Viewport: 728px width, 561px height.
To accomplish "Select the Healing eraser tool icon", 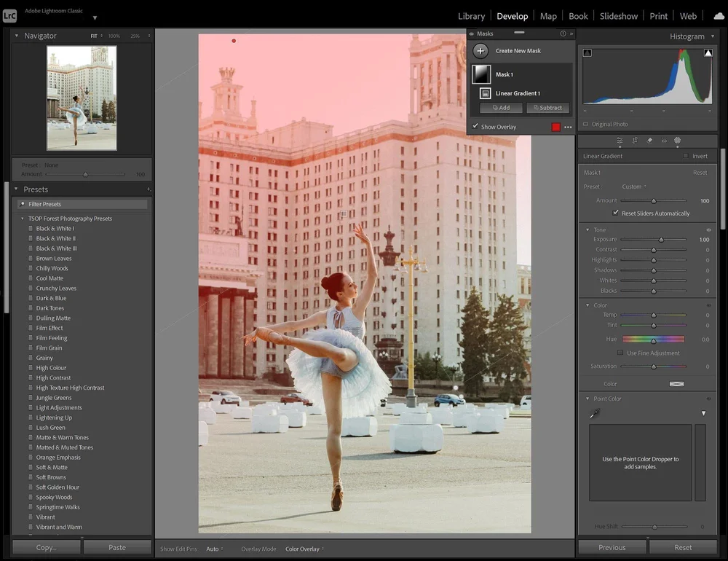I will click(x=649, y=140).
